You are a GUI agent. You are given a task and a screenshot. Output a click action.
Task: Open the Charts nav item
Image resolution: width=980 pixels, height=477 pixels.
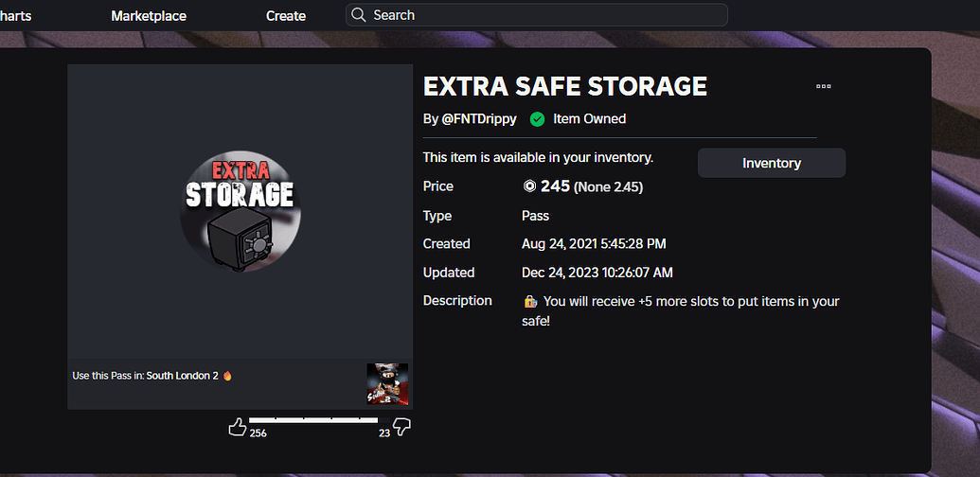[16, 15]
